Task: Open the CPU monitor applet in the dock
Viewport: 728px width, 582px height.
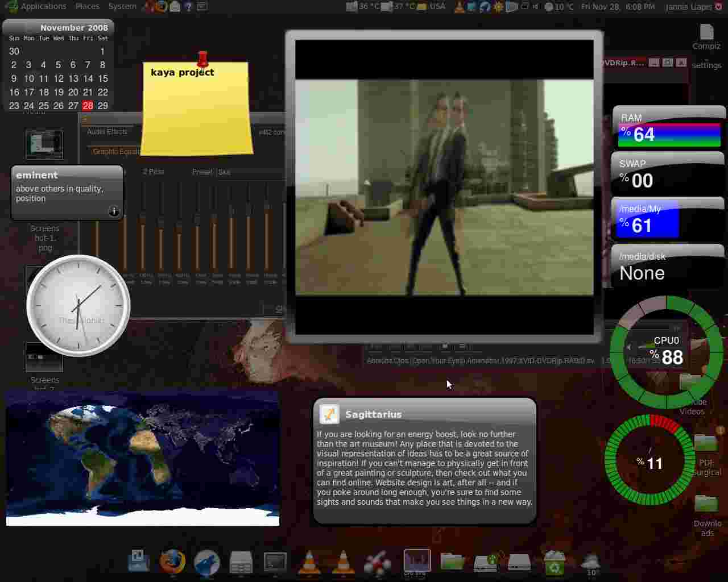Action: 417,562
